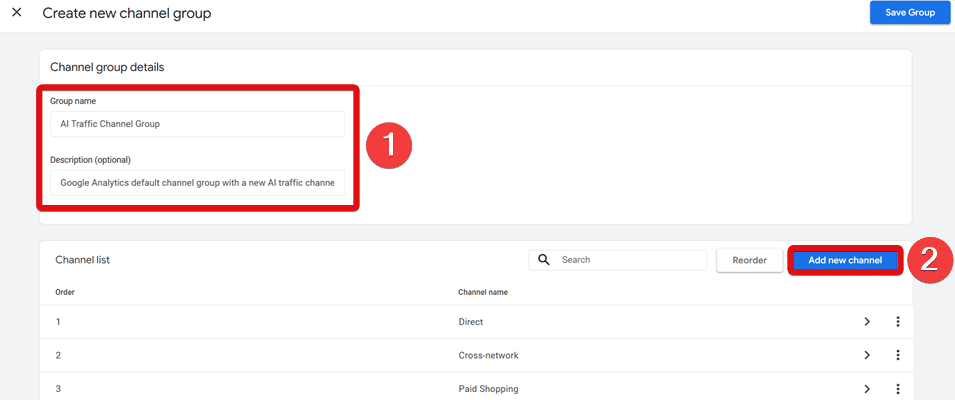Expand the Direct channel row chevron
This screenshot has height=400, width=955.
click(x=867, y=322)
